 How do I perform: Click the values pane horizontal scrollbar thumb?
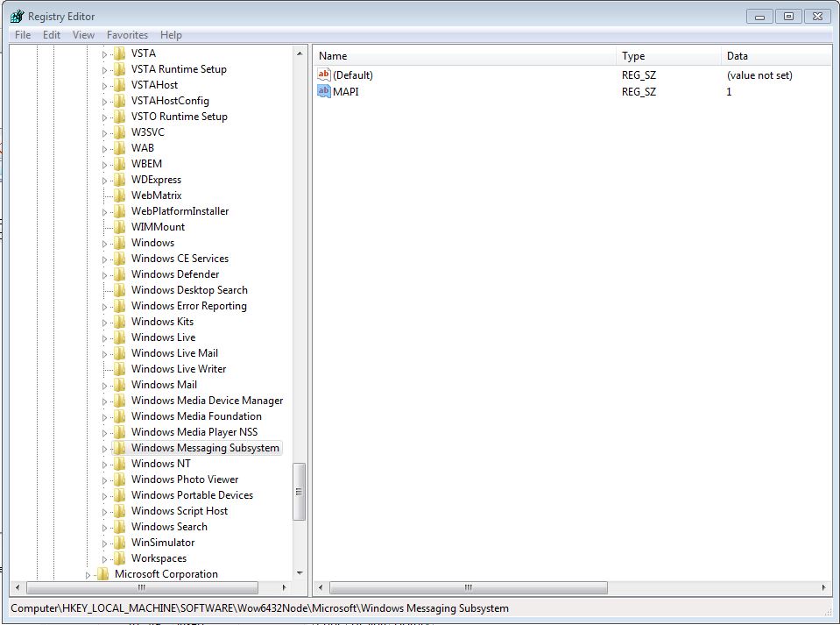[x=469, y=588]
